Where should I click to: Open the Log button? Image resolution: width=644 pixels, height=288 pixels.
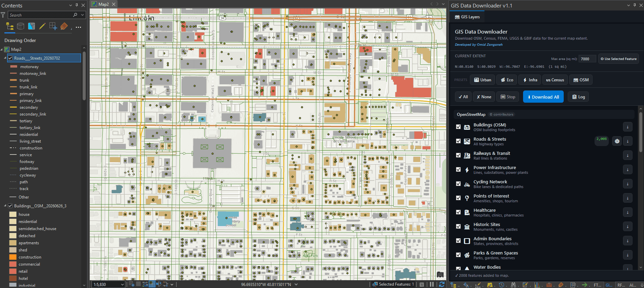pyautogui.click(x=578, y=97)
